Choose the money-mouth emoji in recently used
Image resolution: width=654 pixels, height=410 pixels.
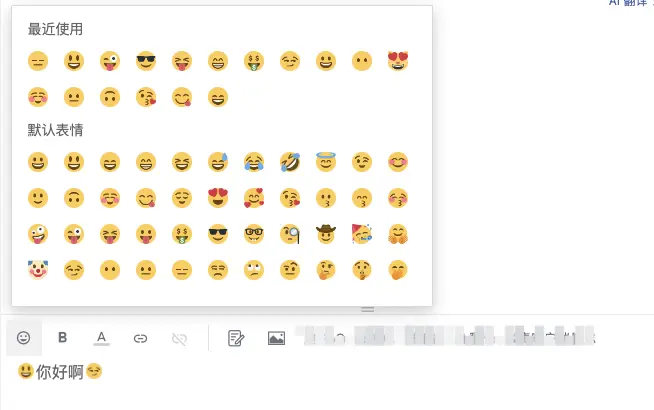[254, 61]
